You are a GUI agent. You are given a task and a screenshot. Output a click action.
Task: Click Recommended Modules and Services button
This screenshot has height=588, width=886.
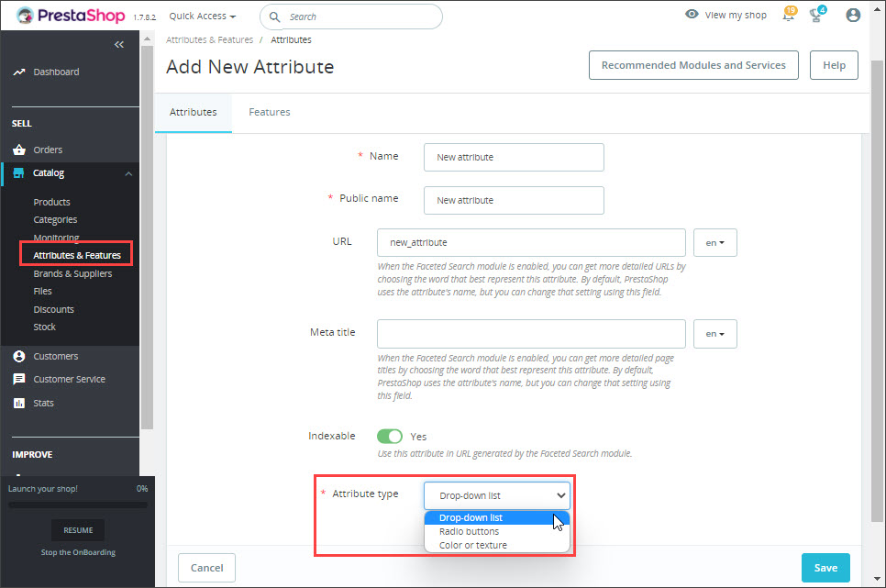[x=693, y=65]
